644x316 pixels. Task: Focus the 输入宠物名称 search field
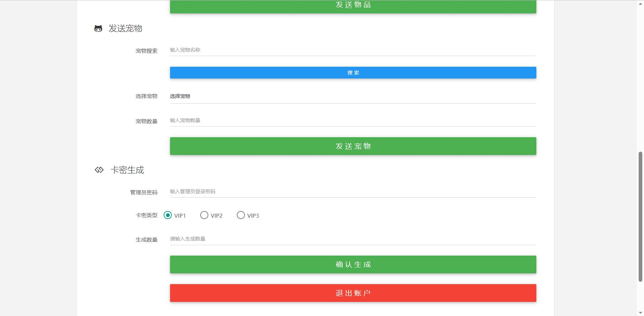[x=353, y=50]
